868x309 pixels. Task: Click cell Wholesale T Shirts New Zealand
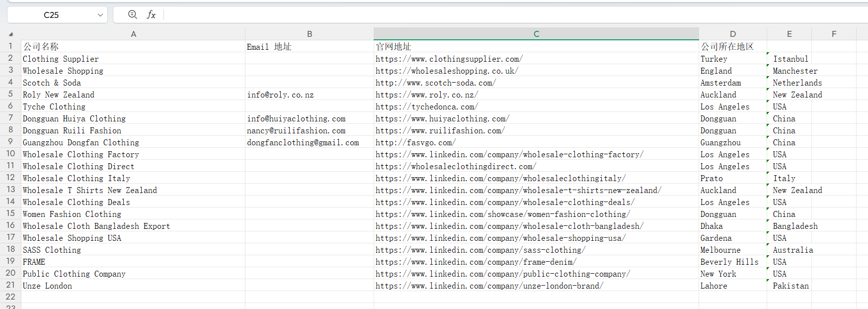133,190
